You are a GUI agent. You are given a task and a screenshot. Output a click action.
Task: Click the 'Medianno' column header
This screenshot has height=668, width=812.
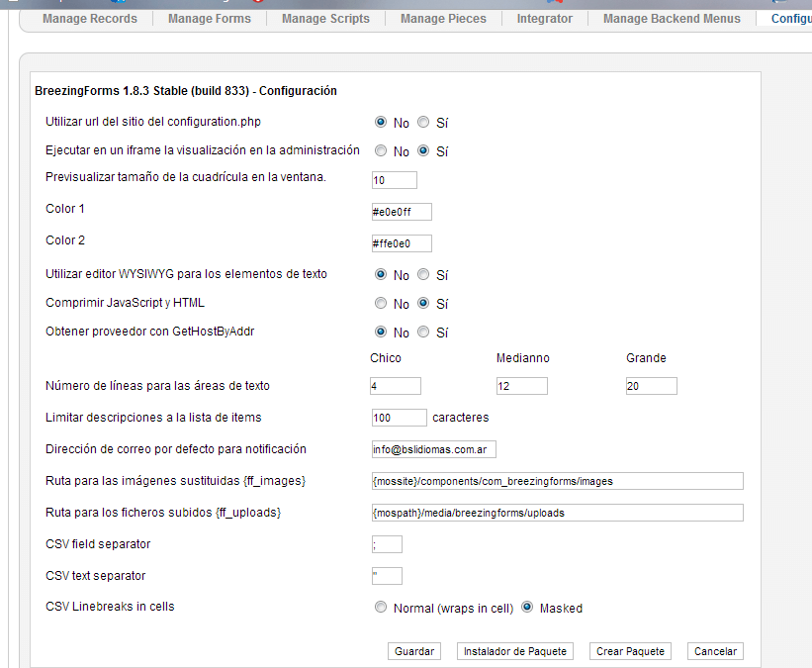point(522,358)
